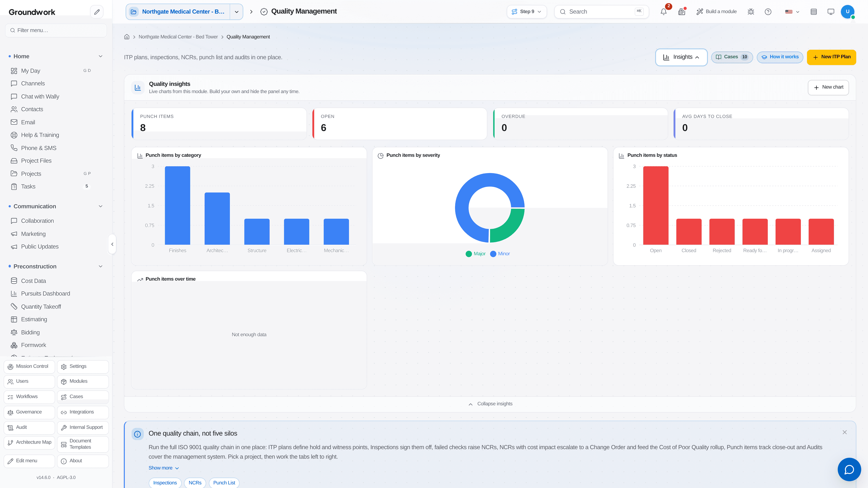Click the Finishes bar in category chart
This screenshot has height=488, width=868.
pos(178,205)
